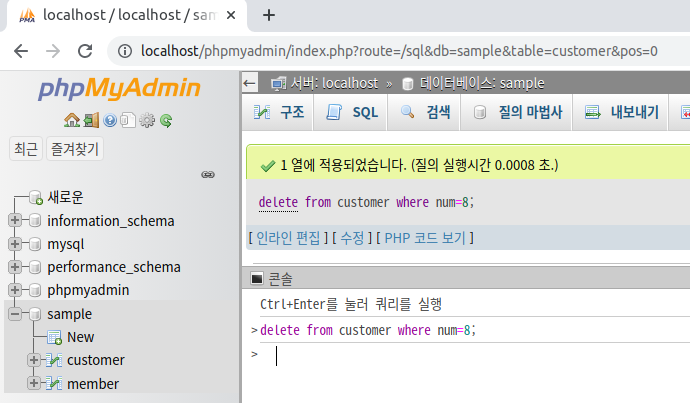Select the performance_schema database name
This screenshot has width=690, height=403.
click(114, 267)
